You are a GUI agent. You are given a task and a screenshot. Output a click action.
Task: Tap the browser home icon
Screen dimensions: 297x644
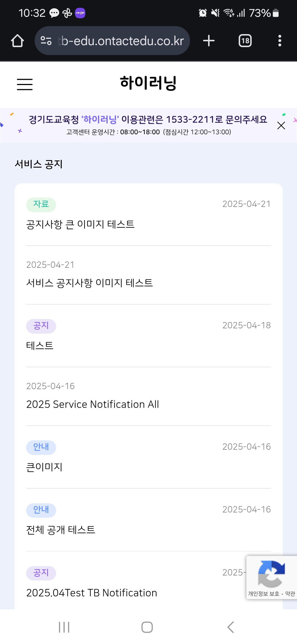pyautogui.click(x=17, y=41)
